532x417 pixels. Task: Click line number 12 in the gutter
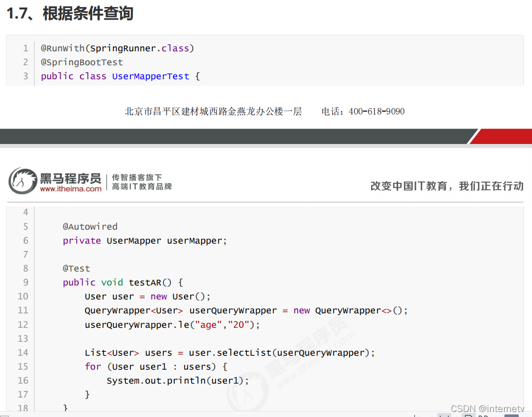[x=23, y=325]
